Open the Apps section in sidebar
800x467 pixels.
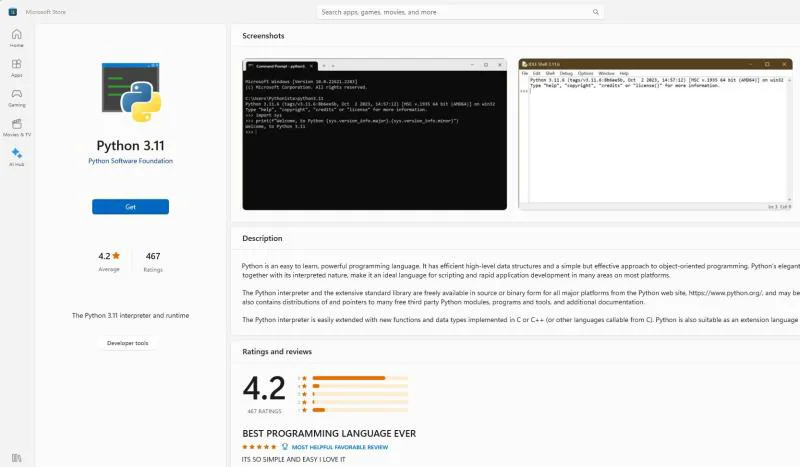(x=17, y=68)
